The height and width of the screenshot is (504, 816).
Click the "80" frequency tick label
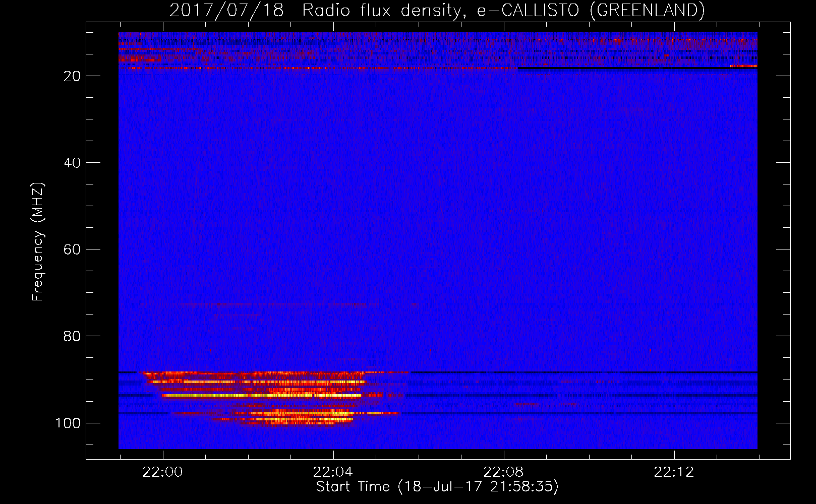[x=72, y=336]
